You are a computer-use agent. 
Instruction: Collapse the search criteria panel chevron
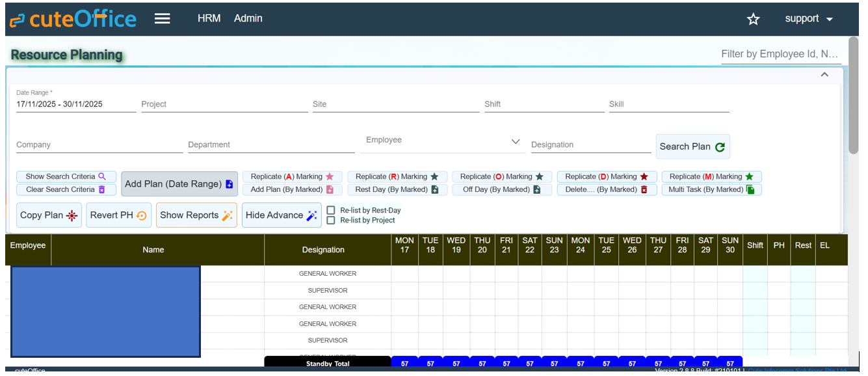click(824, 75)
